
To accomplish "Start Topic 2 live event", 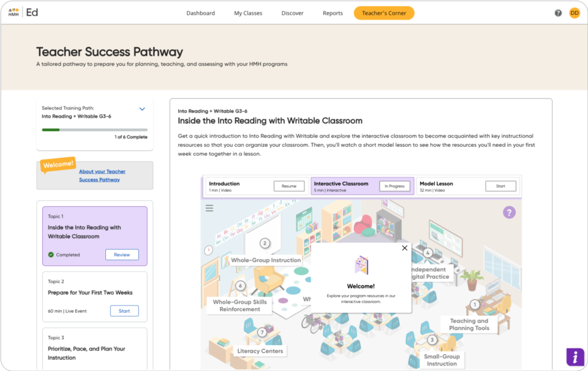I will click(124, 310).
